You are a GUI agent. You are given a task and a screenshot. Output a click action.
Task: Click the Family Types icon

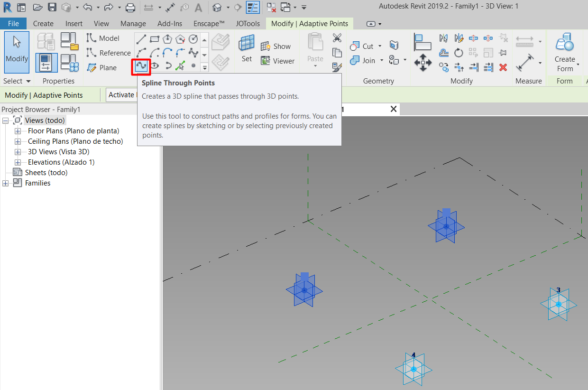(70, 63)
